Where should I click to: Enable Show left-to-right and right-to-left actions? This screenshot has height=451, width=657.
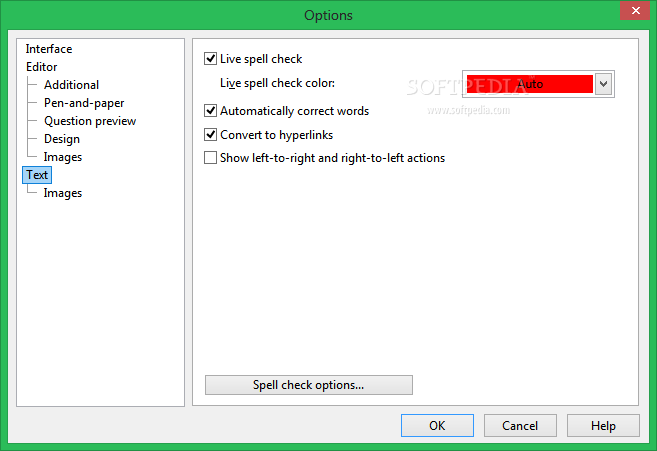[x=210, y=158]
